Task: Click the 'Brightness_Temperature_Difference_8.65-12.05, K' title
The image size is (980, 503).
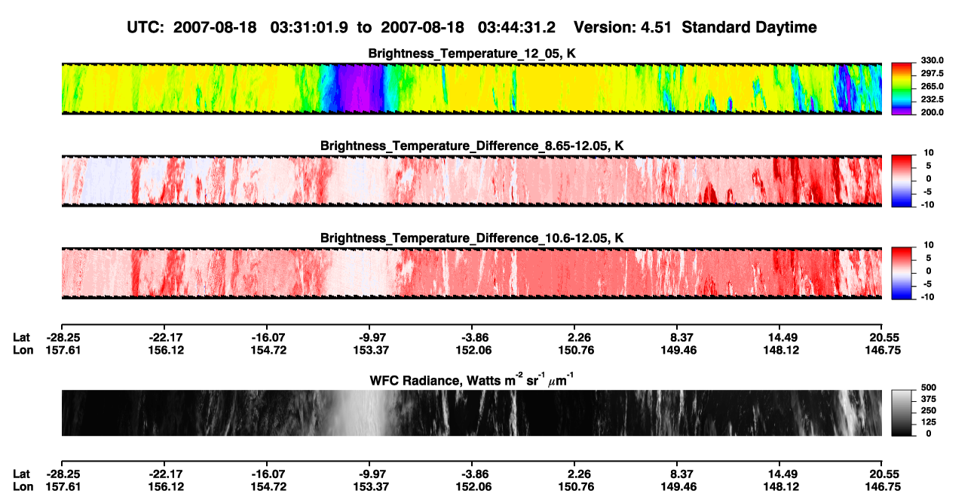Action: point(472,146)
